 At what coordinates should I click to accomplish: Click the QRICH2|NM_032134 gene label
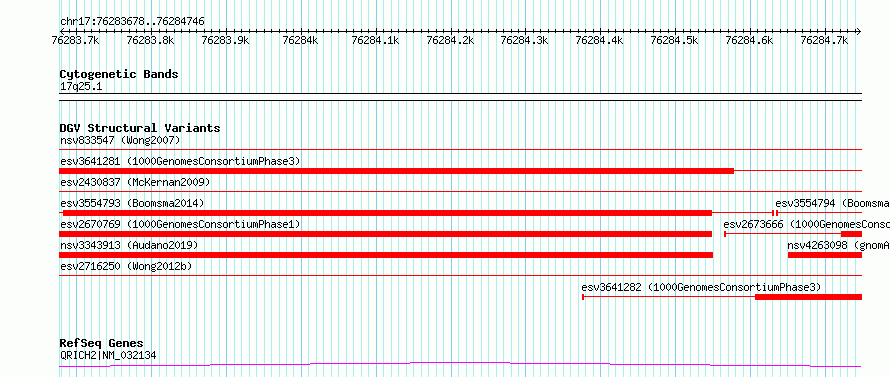click(x=108, y=356)
